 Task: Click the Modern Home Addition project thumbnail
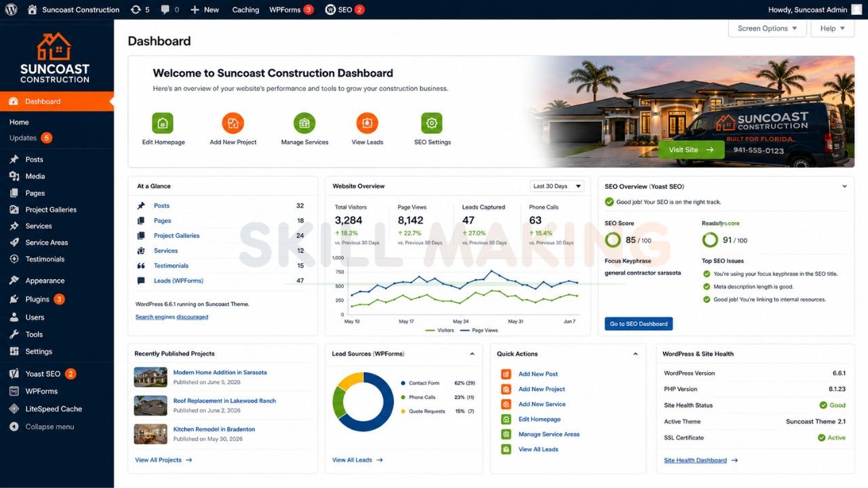(151, 377)
